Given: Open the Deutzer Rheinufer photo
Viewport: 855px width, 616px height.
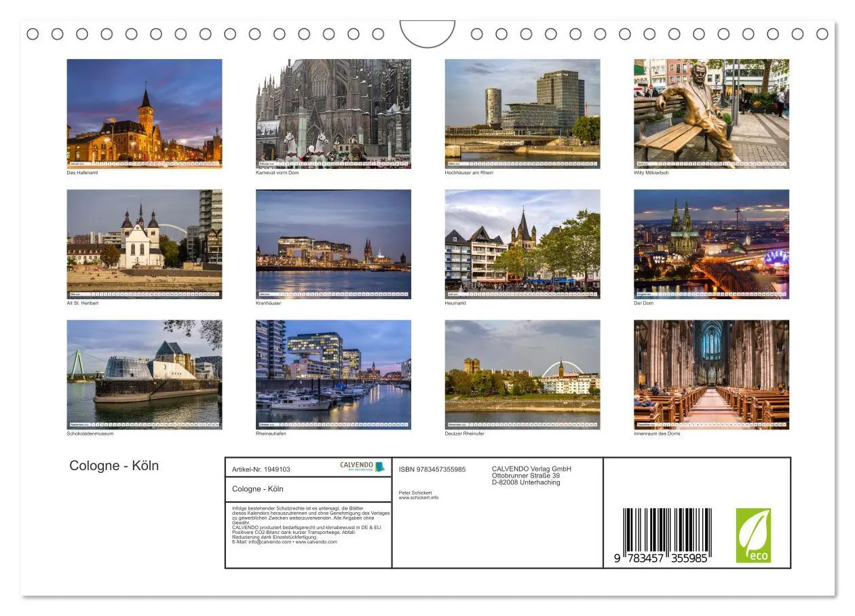Looking at the screenshot, I should point(522,374).
